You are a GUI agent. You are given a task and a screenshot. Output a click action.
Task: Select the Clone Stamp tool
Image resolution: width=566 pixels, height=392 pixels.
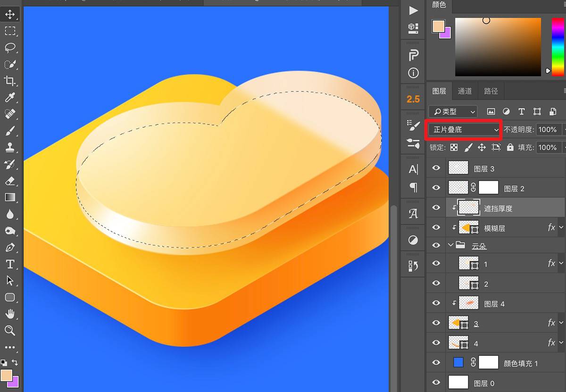tap(10, 147)
